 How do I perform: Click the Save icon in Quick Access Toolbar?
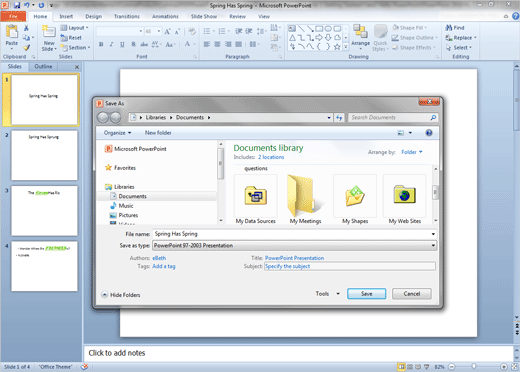pos(17,5)
